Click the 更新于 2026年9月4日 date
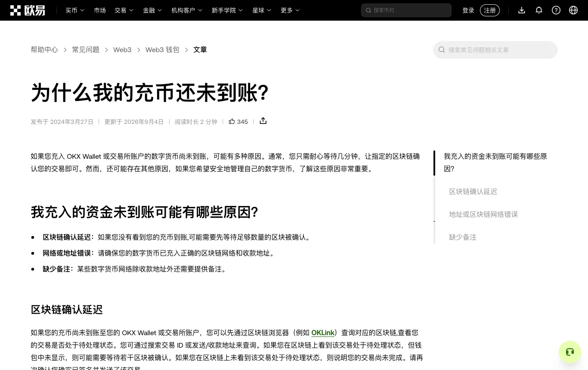Image resolution: width=588 pixels, height=370 pixels. click(x=134, y=122)
